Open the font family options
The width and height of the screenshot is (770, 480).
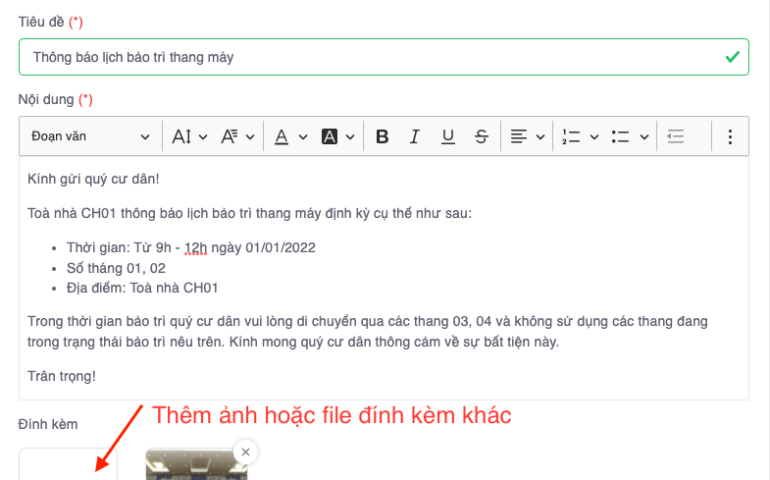pyautogui.click(x=236, y=137)
